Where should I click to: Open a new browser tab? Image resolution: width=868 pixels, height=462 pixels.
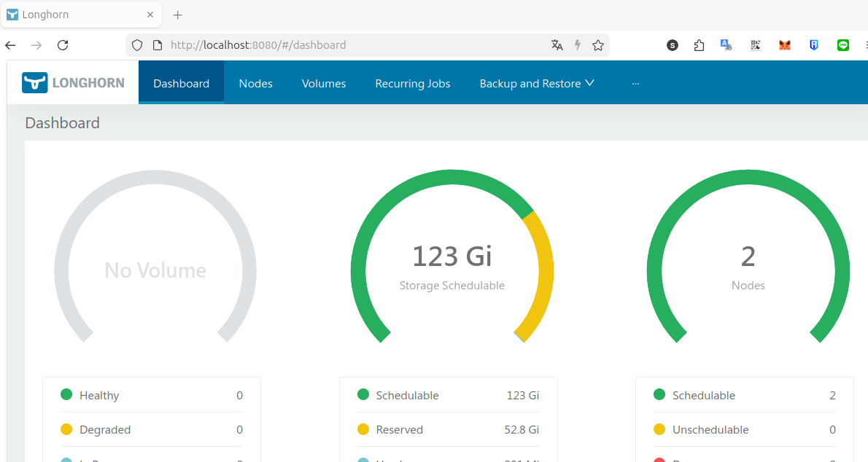(x=177, y=15)
